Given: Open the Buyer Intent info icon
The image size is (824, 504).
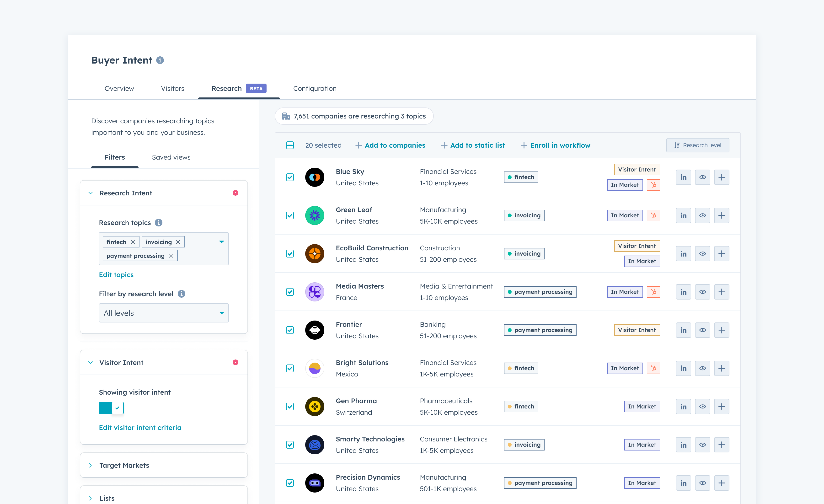Looking at the screenshot, I should pos(160,60).
